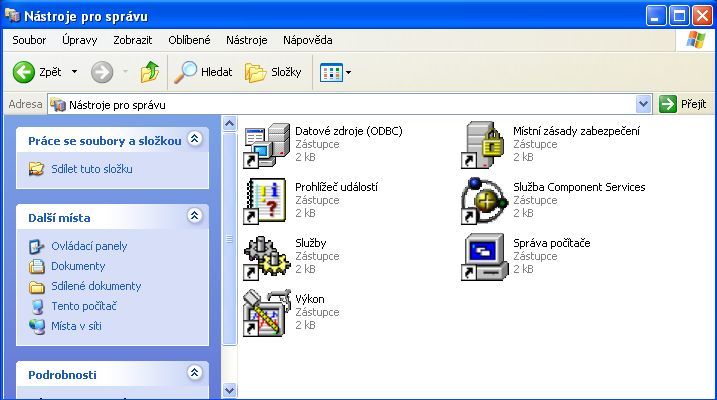Click the Windows flag logo
717x400 pixels.
pyautogui.click(x=696, y=40)
